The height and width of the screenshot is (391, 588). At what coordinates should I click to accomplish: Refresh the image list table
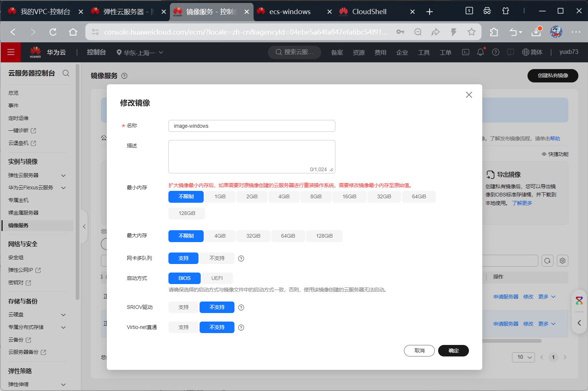[x=548, y=261]
